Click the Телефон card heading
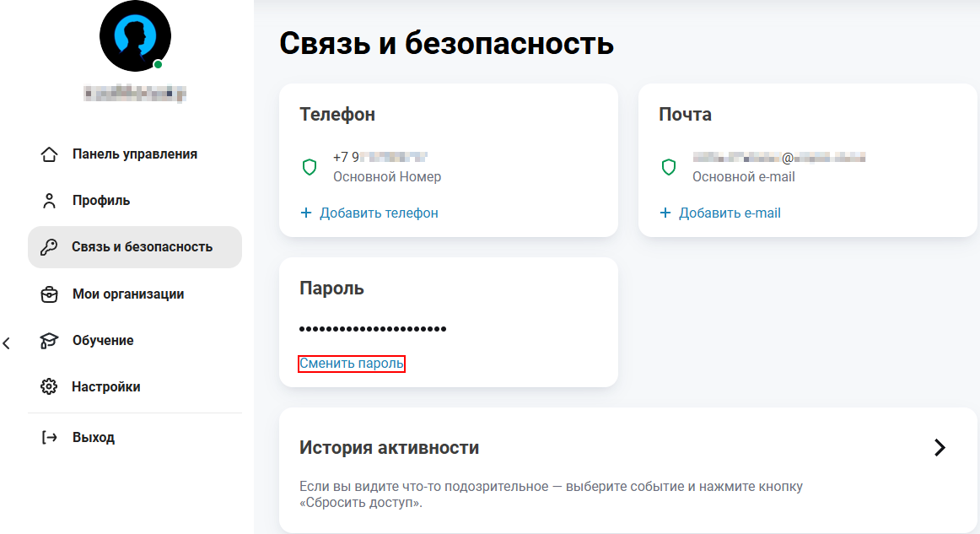Viewport: 980px width, 534px height. coord(337,115)
